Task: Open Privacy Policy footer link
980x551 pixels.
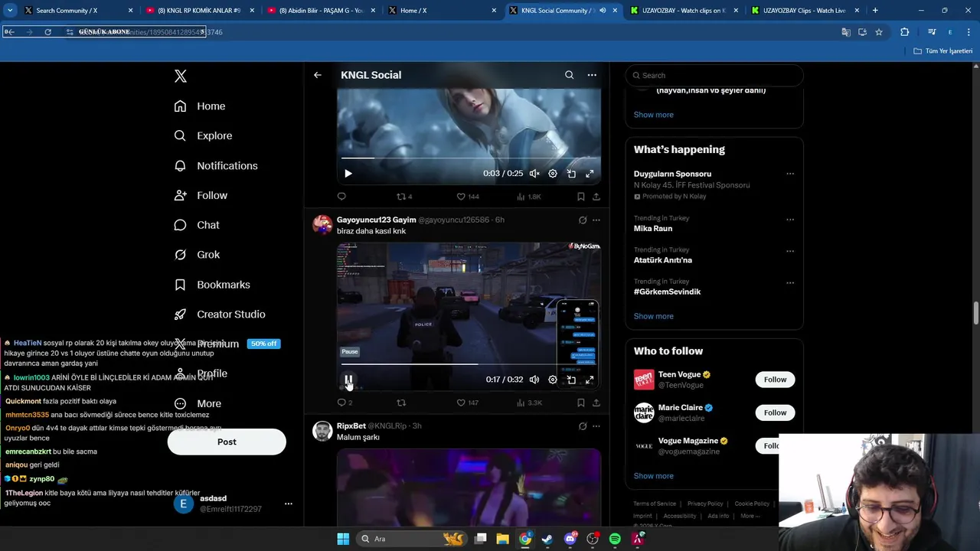Action: click(x=705, y=504)
